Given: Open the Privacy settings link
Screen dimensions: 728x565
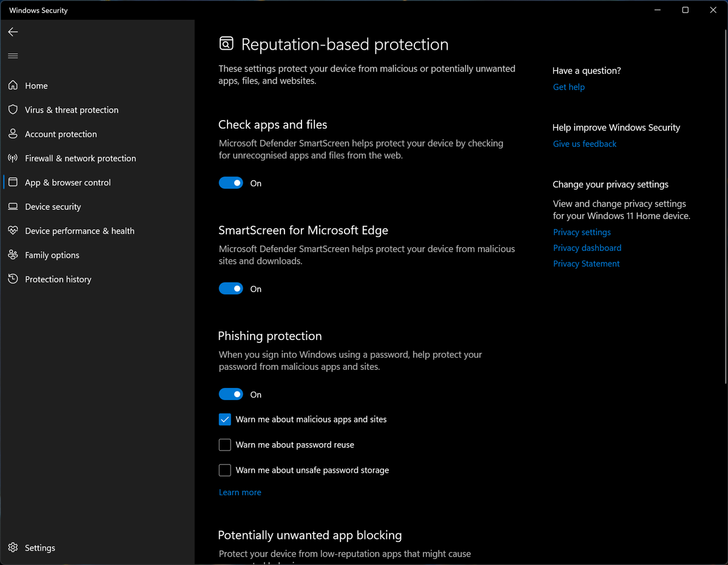Looking at the screenshot, I should coord(582,232).
